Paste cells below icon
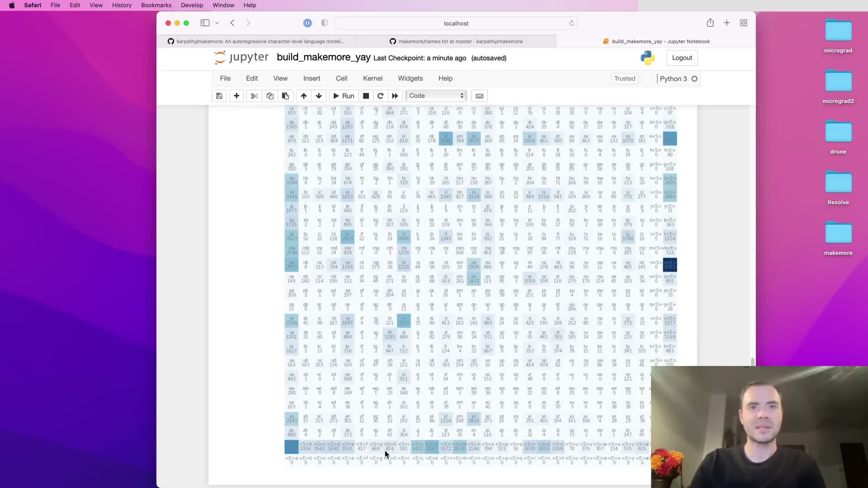The image size is (868, 488). click(285, 96)
